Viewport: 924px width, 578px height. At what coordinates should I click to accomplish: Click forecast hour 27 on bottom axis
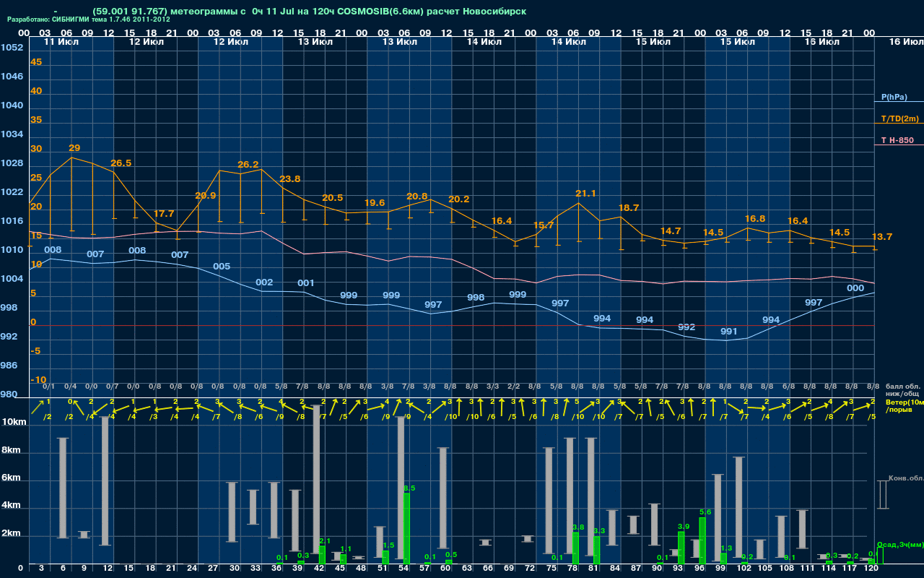[213, 569]
